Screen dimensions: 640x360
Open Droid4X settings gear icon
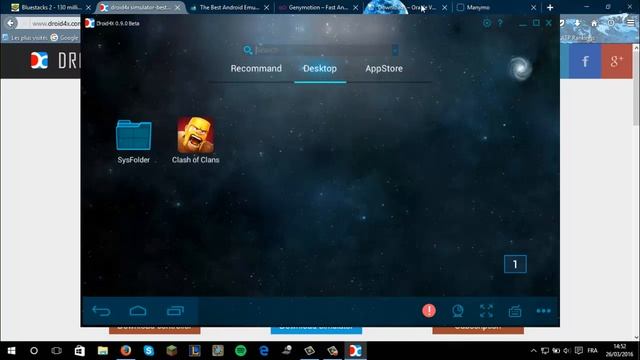point(487,23)
